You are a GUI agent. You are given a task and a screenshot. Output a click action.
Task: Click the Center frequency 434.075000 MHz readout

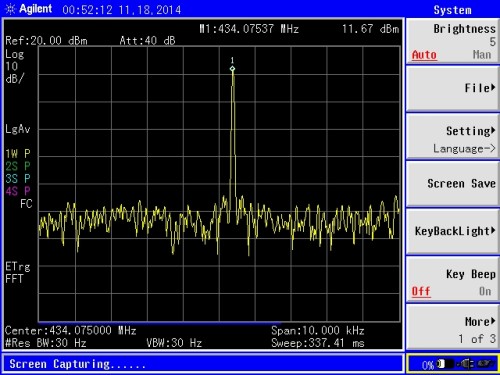click(71, 330)
